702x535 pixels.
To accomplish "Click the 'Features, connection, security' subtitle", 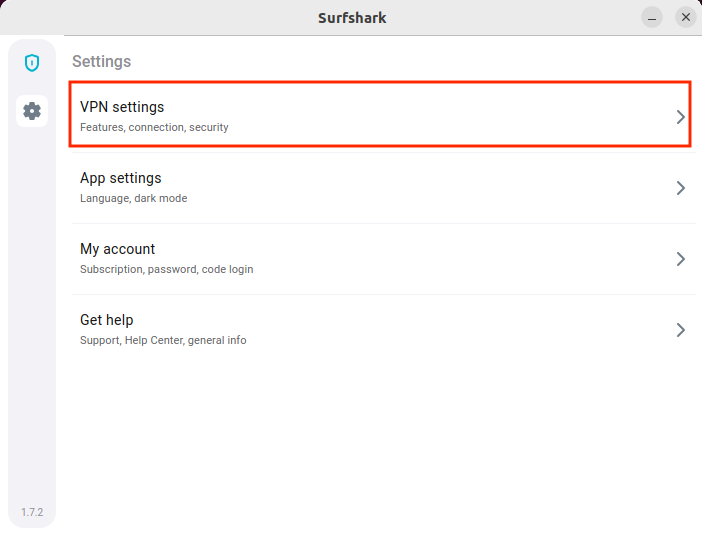I will coord(154,128).
